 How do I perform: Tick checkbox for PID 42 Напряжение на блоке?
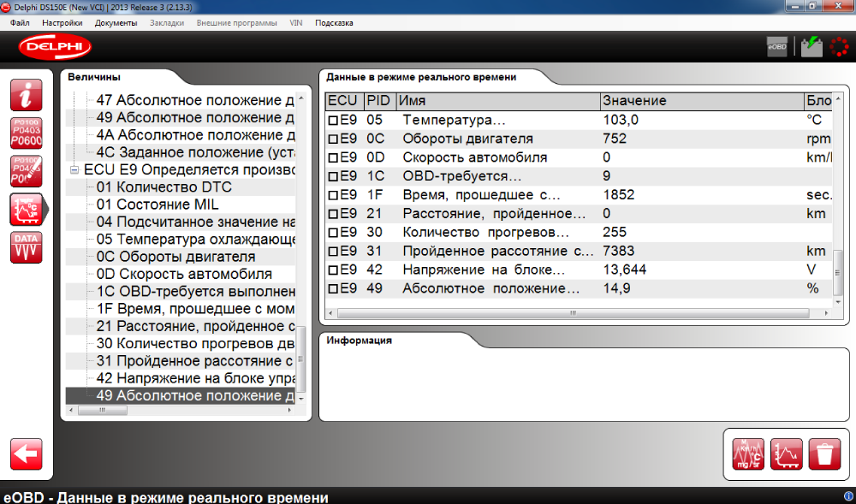[x=333, y=270]
